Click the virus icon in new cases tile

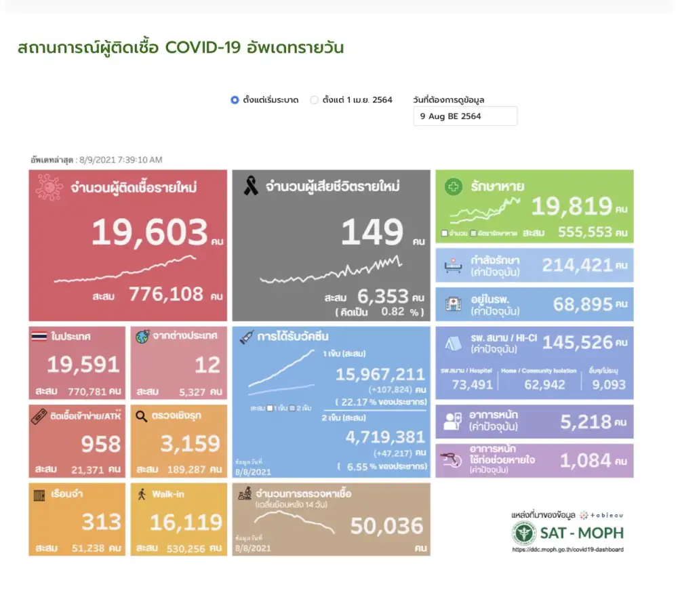[x=47, y=187]
